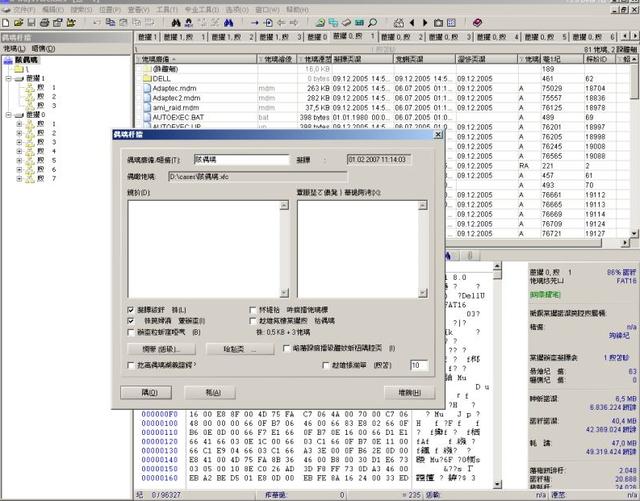Click the hex view scrollbar up arrow
This screenshot has width=640, height=501.
pos(497,266)
